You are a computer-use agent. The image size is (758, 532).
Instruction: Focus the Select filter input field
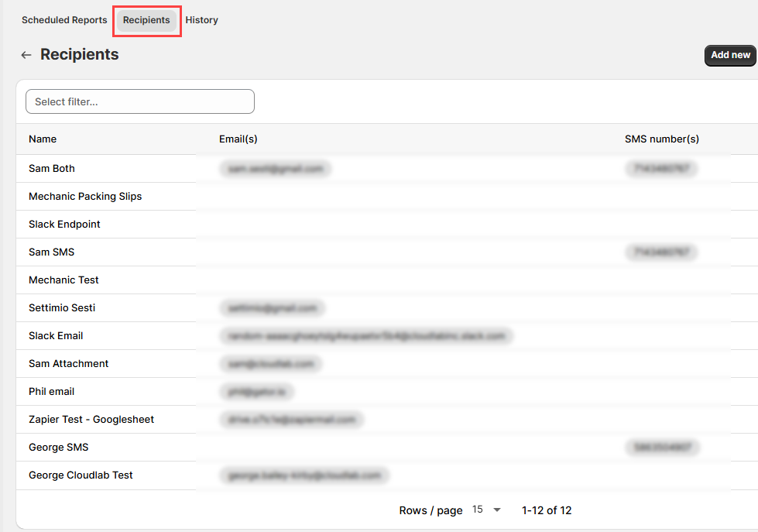click(x=140, y=101)
